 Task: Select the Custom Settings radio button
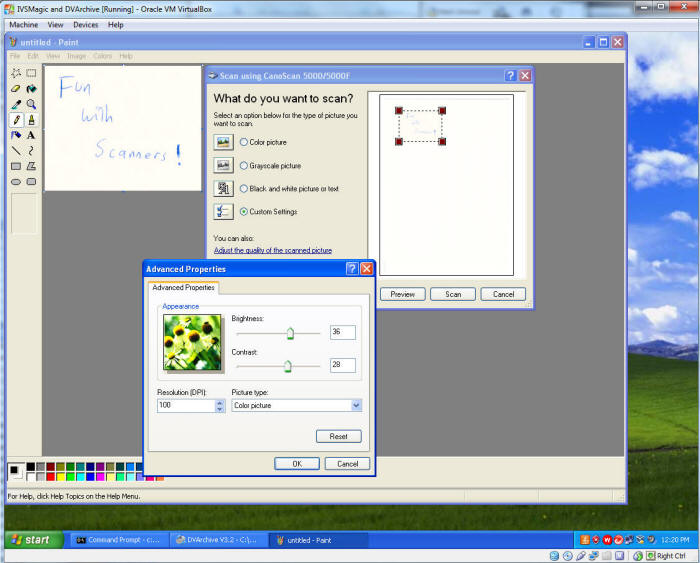244,212
